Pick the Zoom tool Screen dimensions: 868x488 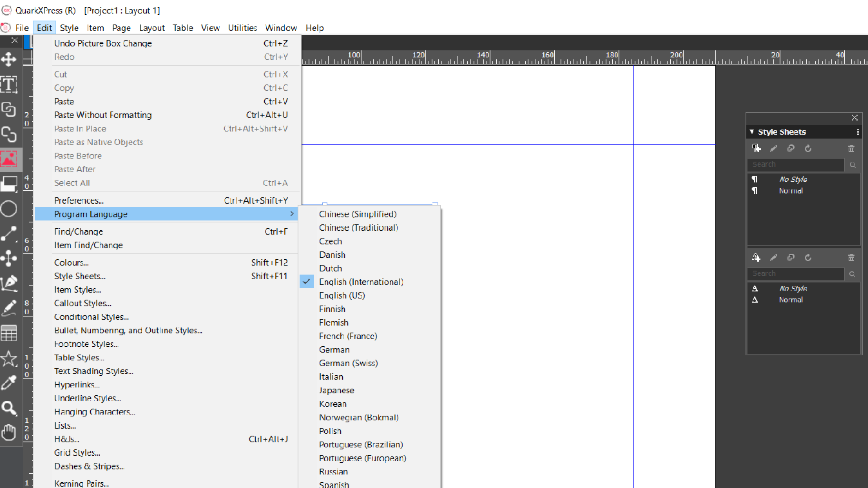[9, 407]
